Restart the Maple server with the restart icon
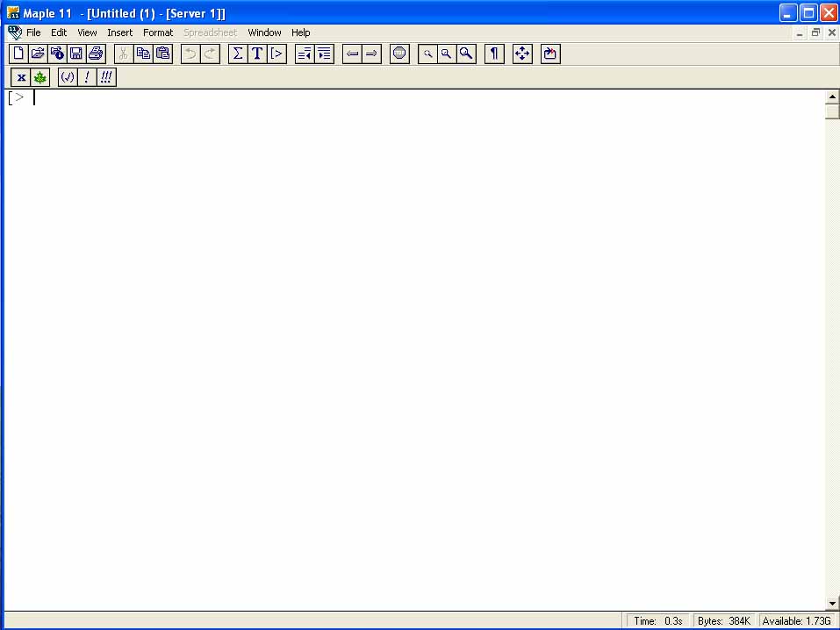 (x=550, y=54)
